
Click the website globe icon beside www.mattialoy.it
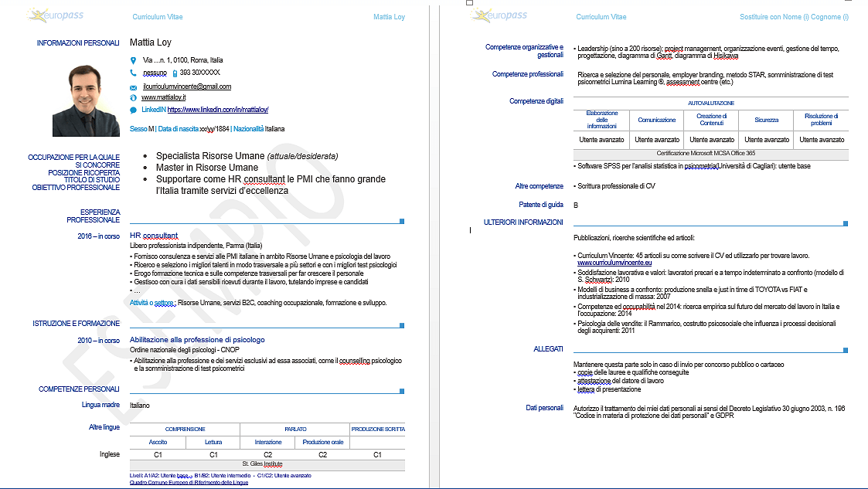click(134, 99)
